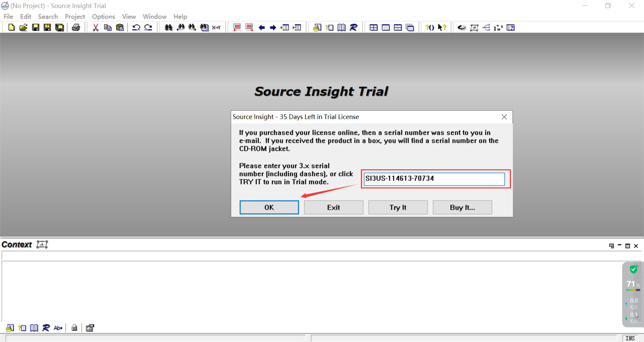
Task: Open the Search menu
Action: tap(48, 16)
